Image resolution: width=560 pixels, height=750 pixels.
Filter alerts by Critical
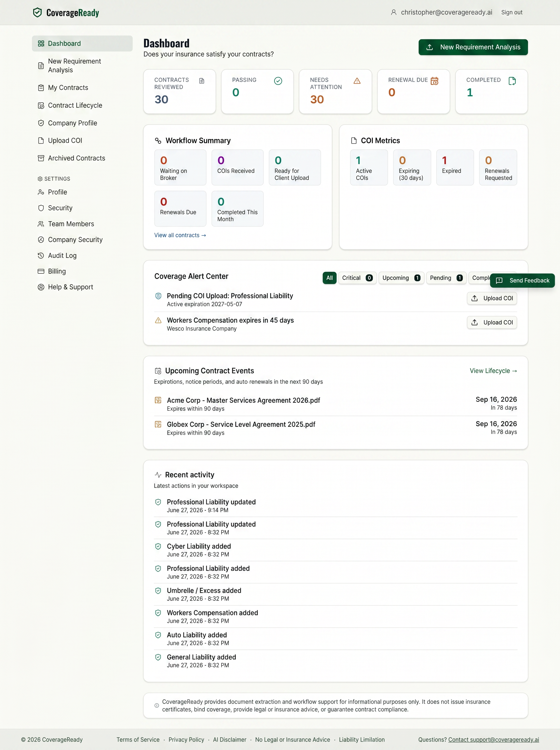[x=357, y=278]
